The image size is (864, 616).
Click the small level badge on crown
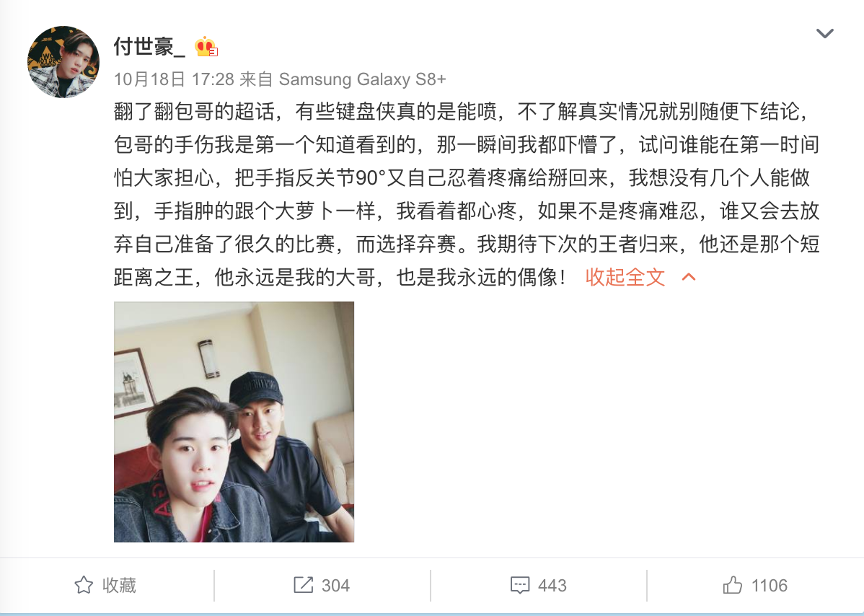click(213, 53)
